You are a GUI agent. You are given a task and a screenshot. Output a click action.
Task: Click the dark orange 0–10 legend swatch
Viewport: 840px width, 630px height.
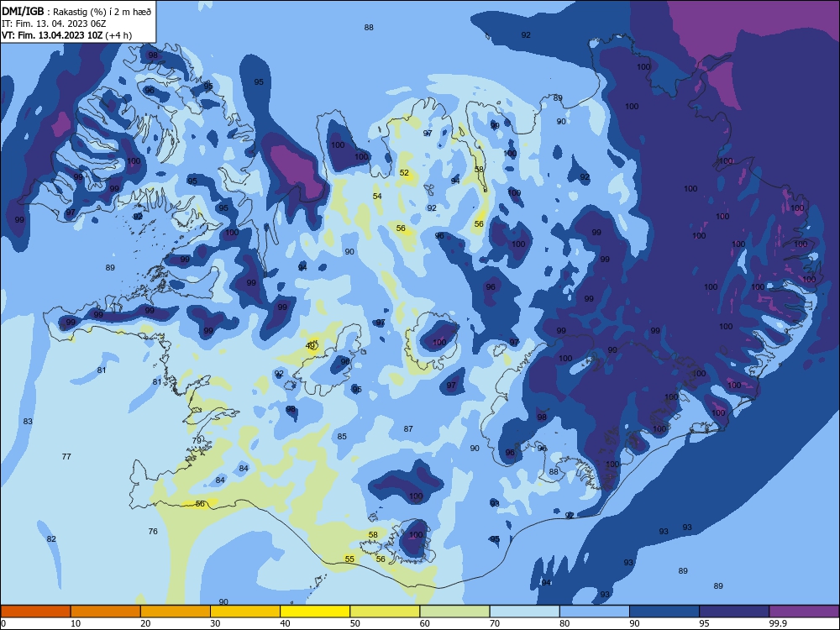tap(35, 612)
